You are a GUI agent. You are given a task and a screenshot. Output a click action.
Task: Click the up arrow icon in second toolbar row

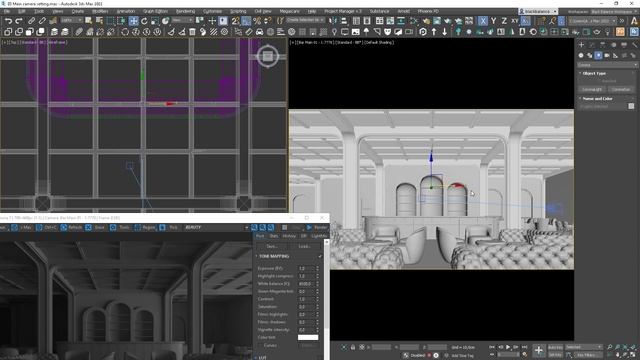[433, 31]
